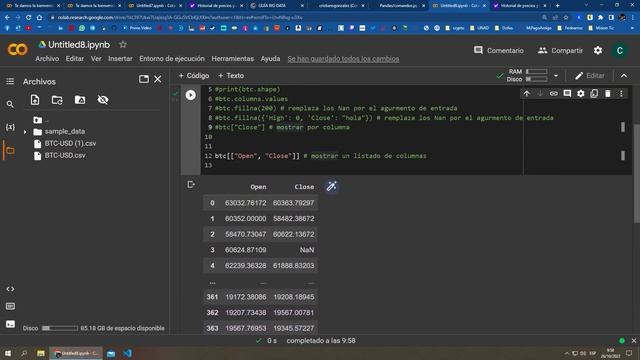This screenshot has width=640, height=360.
Task: Rename the Untitled8.ipynb title
Action: (79, 44)
